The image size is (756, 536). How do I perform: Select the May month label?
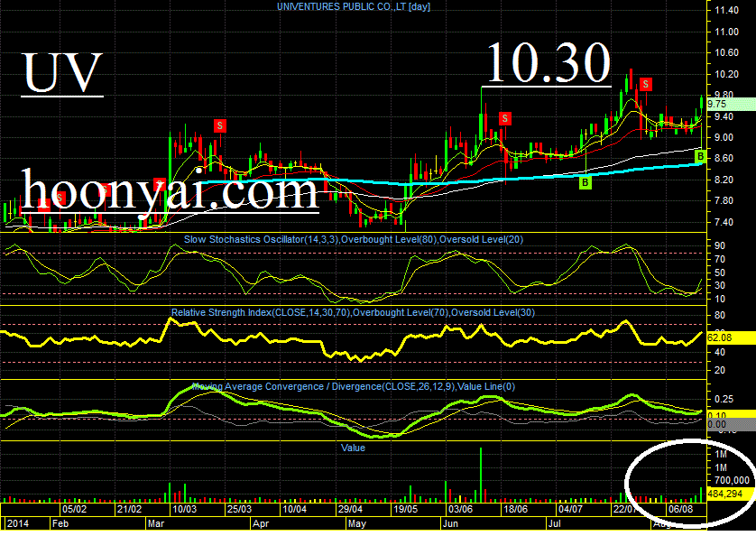[x=357, y=524]
